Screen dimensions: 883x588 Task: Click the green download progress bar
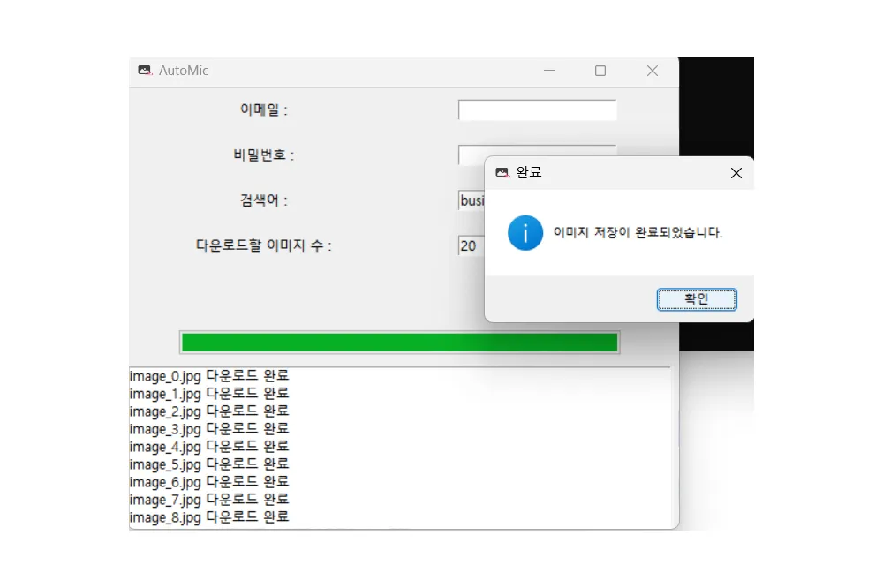tap(399, 342)
